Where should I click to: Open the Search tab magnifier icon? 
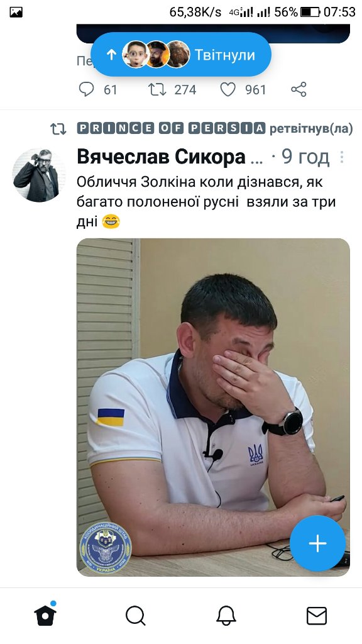pyautogui.click(x=136, y=616)
